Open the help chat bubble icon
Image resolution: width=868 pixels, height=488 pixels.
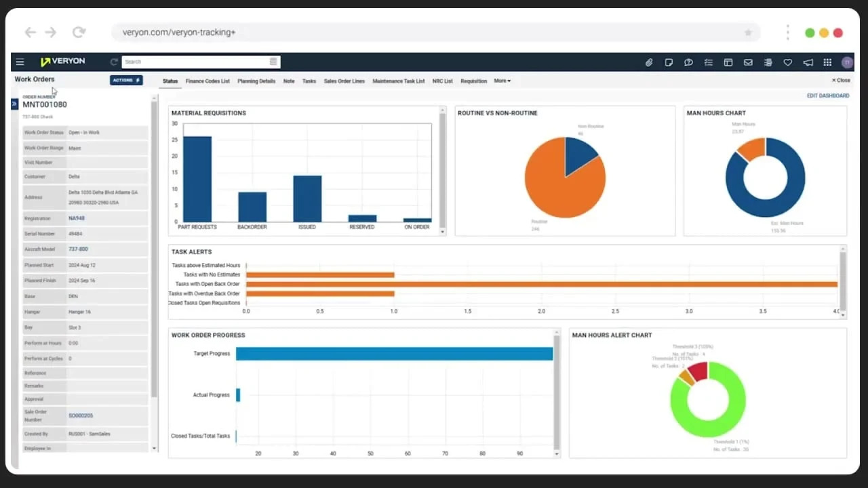point(688,62)
